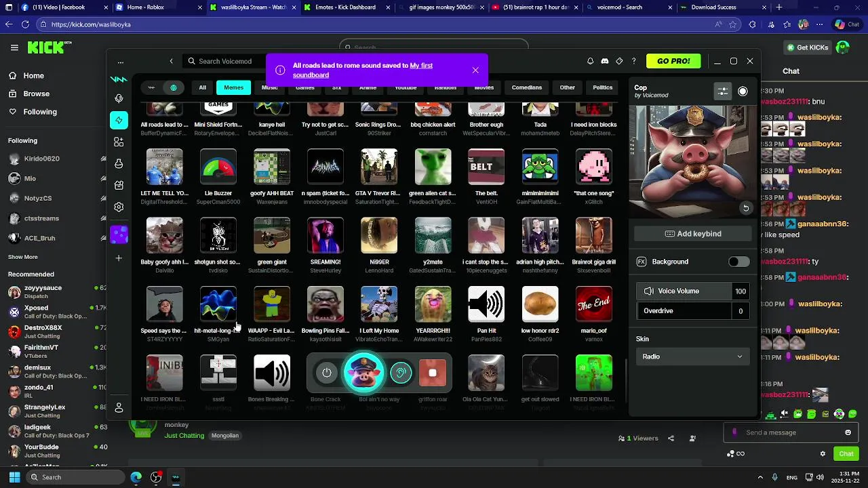Open Voicemod help question mark
Viewport: 868px width, 488px height.
coord(634,61)
